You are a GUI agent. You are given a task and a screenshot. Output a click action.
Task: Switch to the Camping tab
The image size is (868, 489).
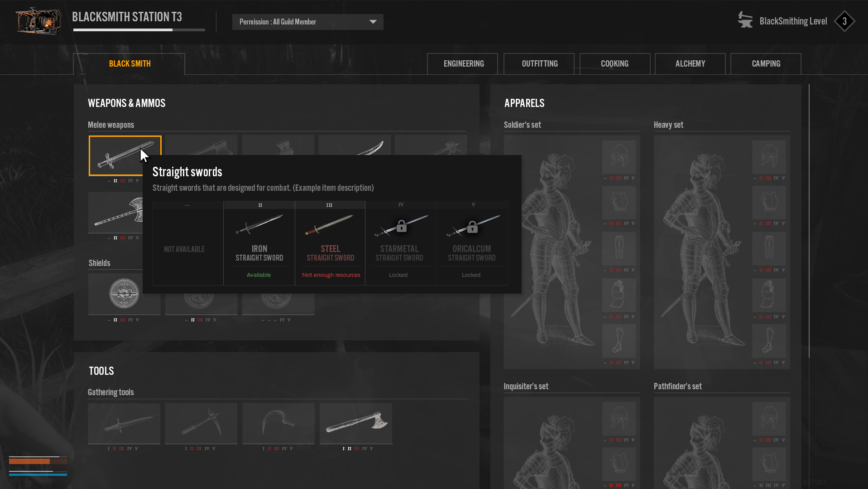pyautogui.click(x=766, y=64)
